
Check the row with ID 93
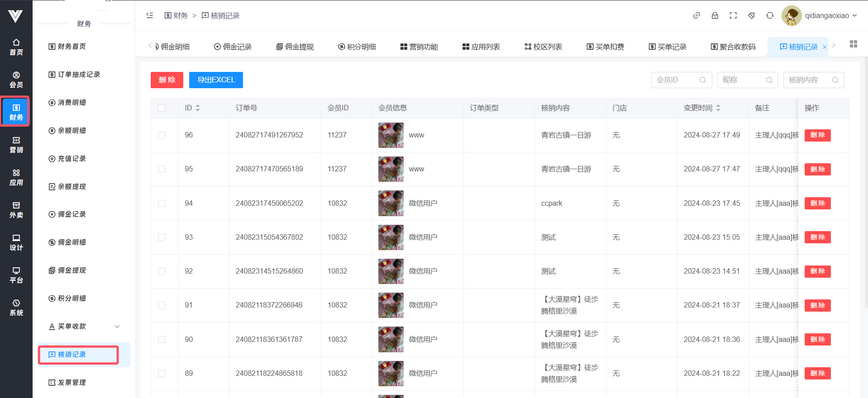[162, 237]
